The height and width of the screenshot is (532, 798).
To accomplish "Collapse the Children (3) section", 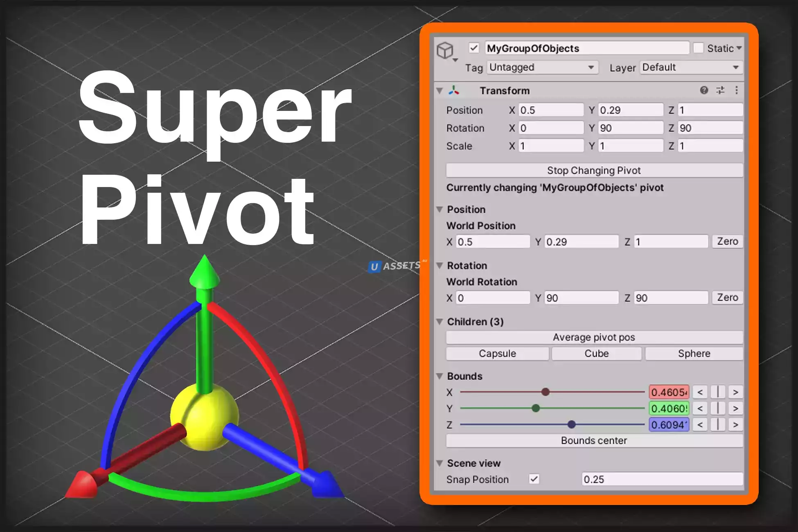I will click(x=440, y=322).
